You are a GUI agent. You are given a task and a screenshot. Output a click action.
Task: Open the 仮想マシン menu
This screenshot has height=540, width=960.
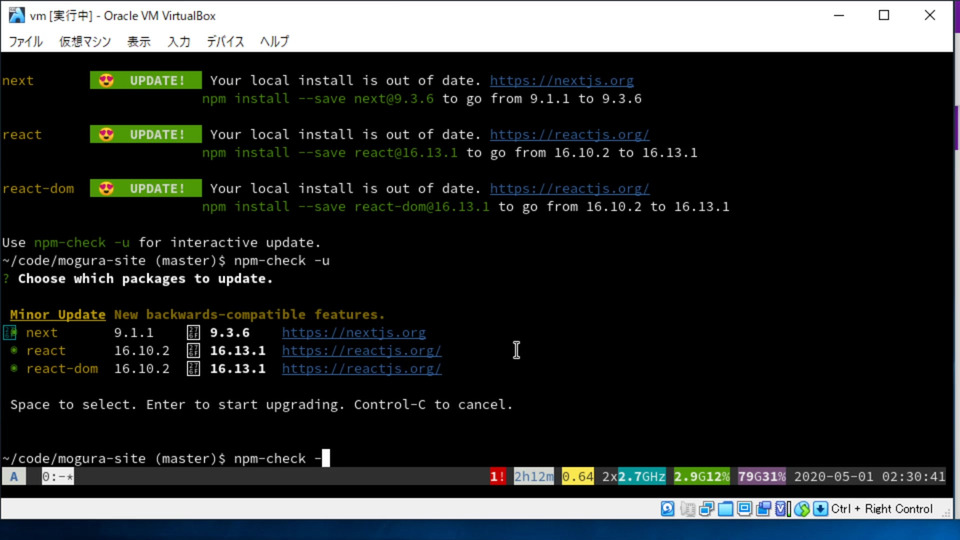(85, 42)
